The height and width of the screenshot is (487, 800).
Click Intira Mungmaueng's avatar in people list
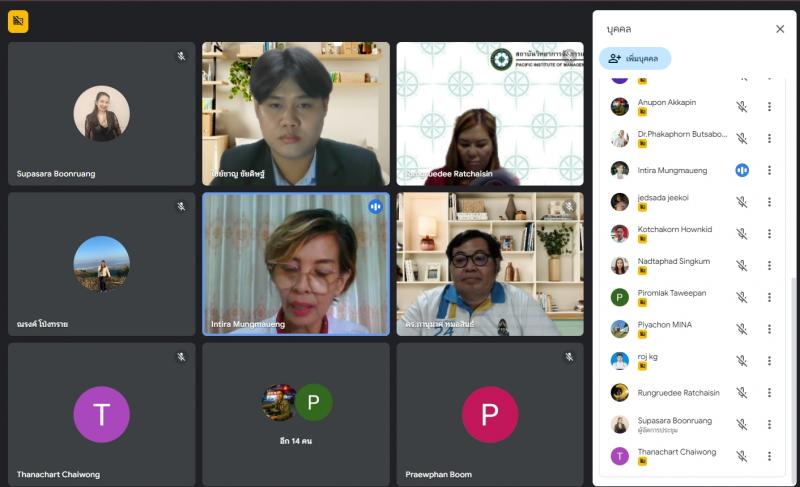coord(619,170)
